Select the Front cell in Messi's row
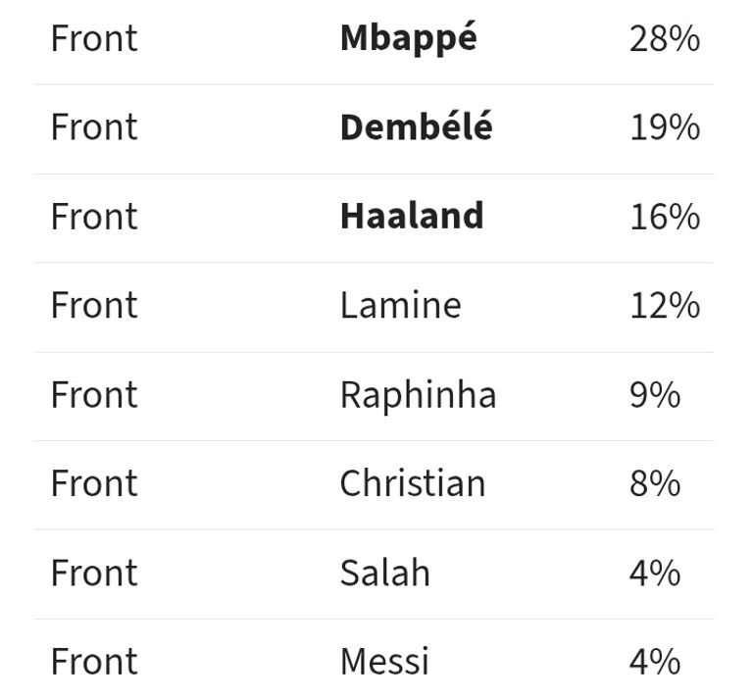753x700 pixels. [x=94, y=662]
